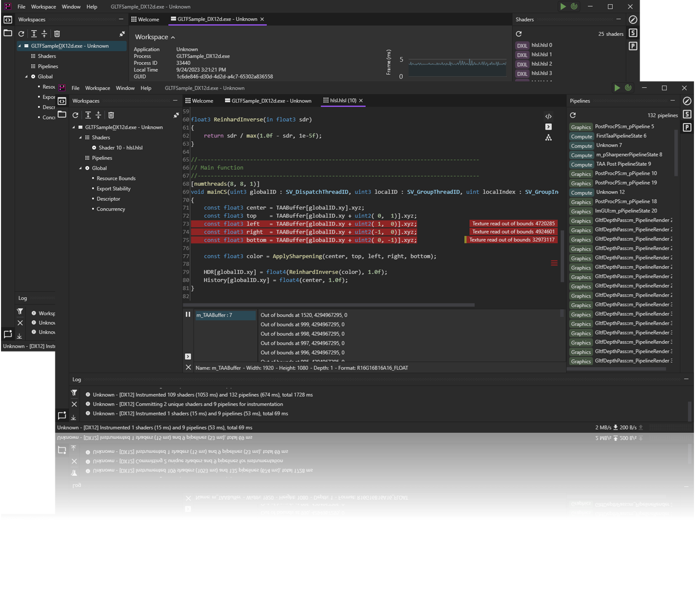Select m_TAABuffer : 7 resource entry
695x616 pixels.
[224, 315]
